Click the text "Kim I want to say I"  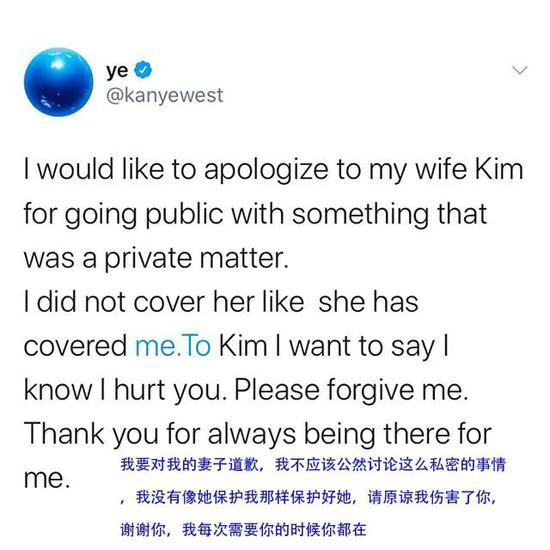(x=334, y=347)
